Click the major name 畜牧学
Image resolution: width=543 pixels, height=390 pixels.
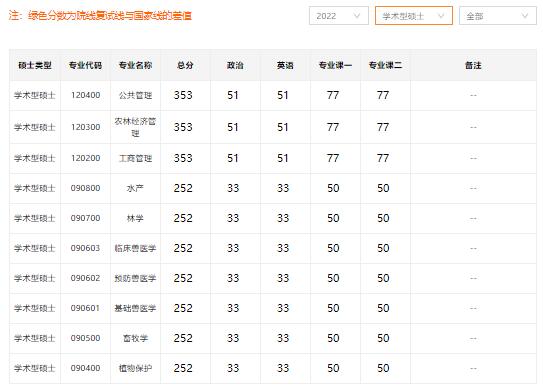[135, 338]
